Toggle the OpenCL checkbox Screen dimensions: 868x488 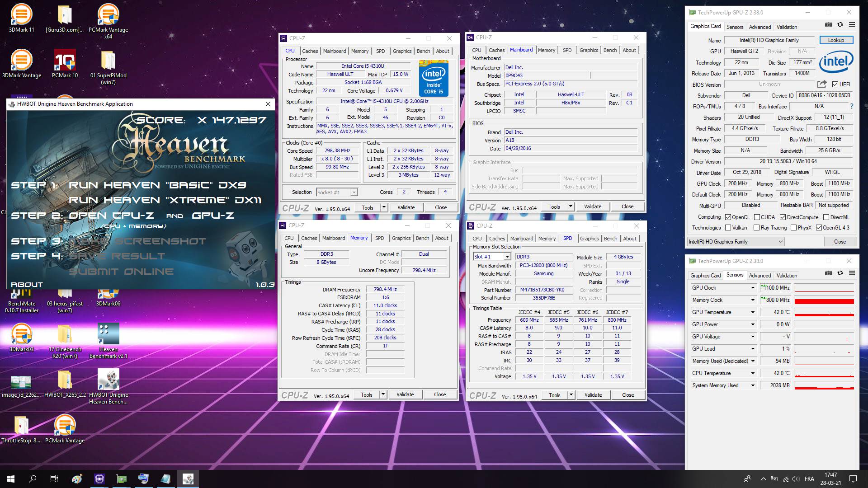(x=728, y=217)
